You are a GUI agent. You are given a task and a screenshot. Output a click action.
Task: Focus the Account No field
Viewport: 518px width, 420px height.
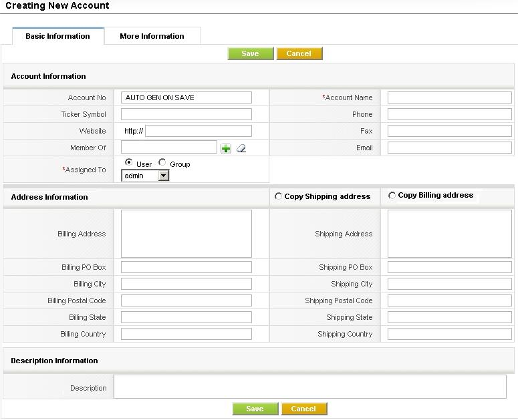coord(186,97)
